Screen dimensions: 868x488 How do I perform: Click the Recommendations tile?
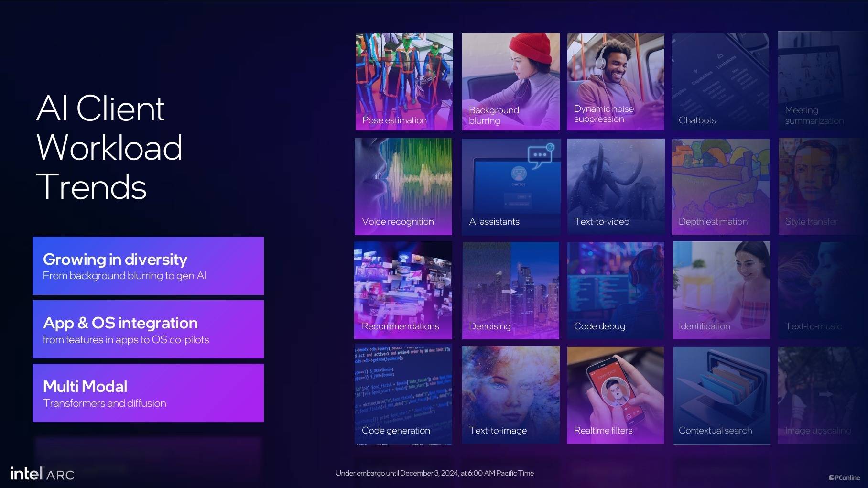403,290
